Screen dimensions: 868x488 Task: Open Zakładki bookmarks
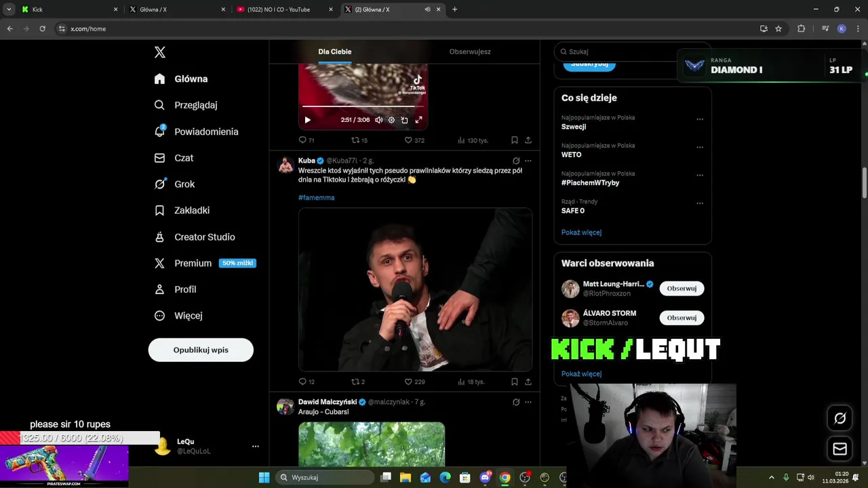[x=182, y=210]
